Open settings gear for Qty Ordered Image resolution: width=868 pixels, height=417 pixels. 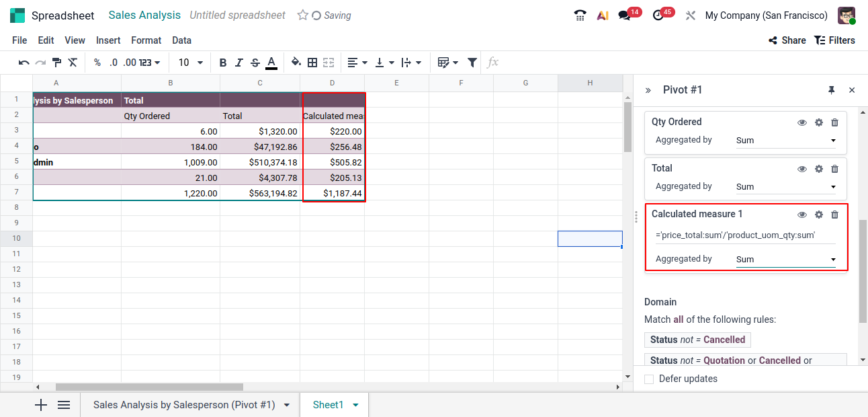pos(818,122)
